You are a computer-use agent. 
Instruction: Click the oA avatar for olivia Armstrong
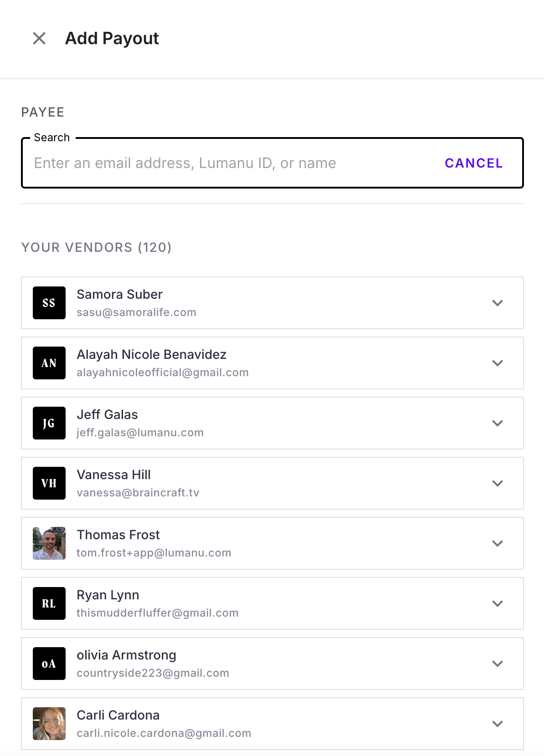pyautogui.click(x=49, y=664)
